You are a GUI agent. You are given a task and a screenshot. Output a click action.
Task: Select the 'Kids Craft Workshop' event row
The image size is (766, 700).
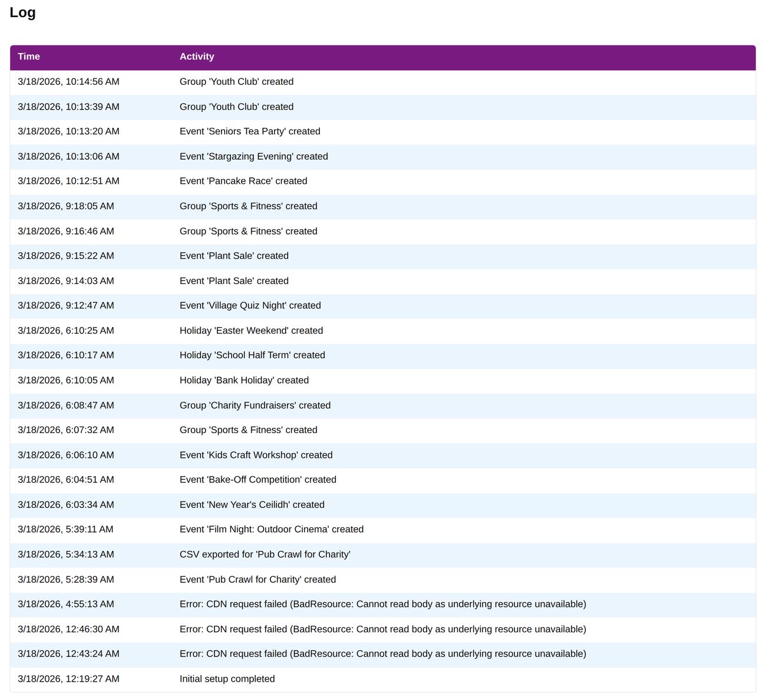pos(256,455)
